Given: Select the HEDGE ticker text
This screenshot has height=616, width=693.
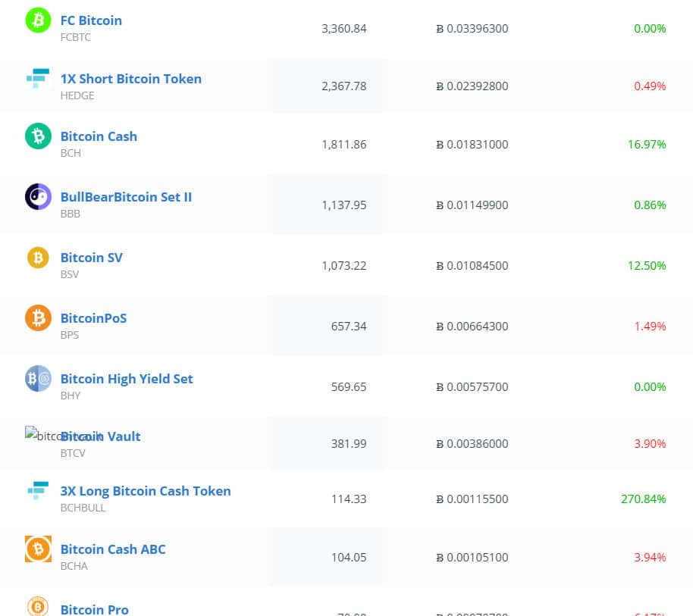Looking at the screenshot, I should [77, 95].
